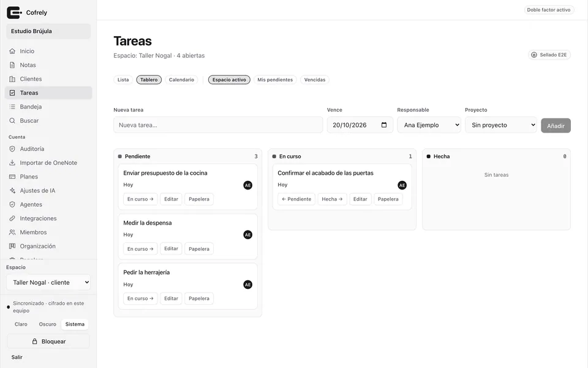Toggle the Mis pendientes filter
Viewport: 588px width, 368px height.
pos(275,80)
